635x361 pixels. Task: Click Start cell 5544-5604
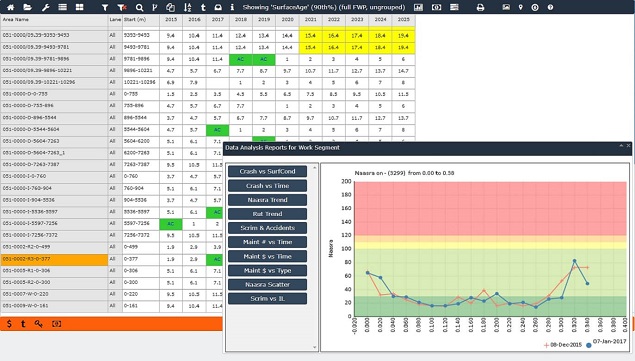141,130
